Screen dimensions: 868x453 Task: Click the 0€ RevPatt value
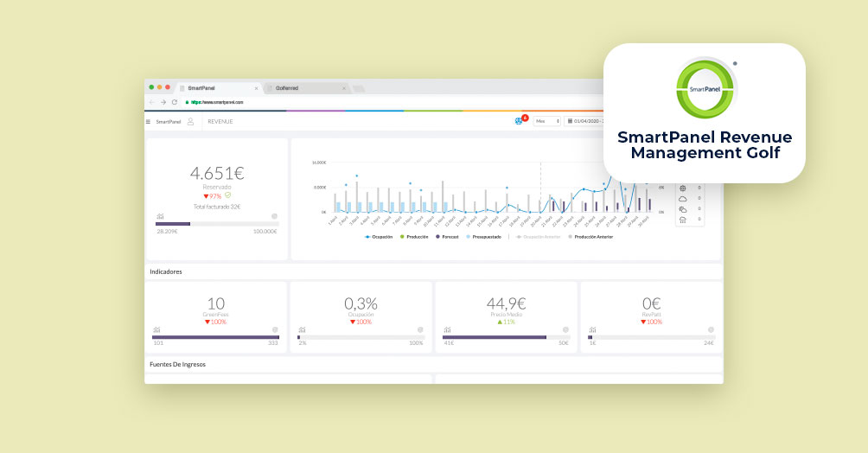point(652,303)
